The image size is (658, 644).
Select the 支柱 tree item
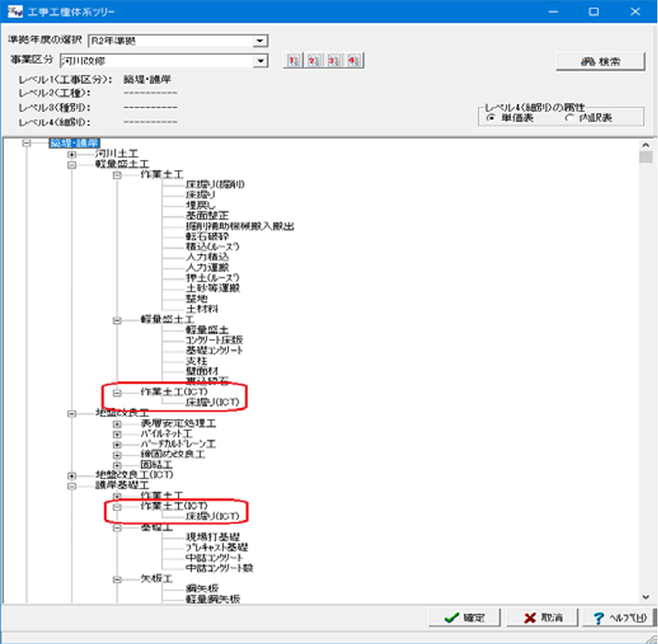click(196, 360)
